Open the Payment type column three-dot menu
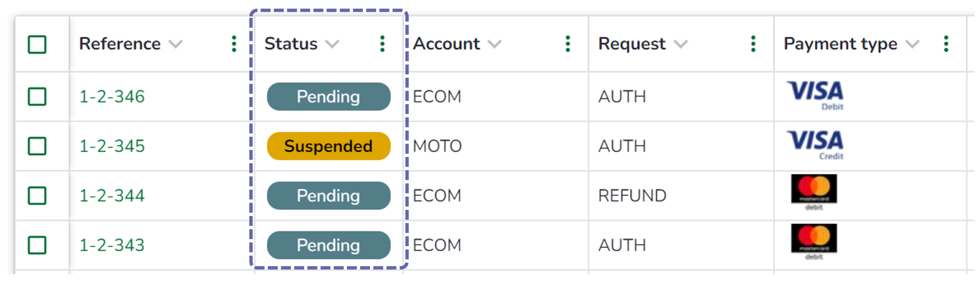The image size is (980, 282). (x=946, y=44)
